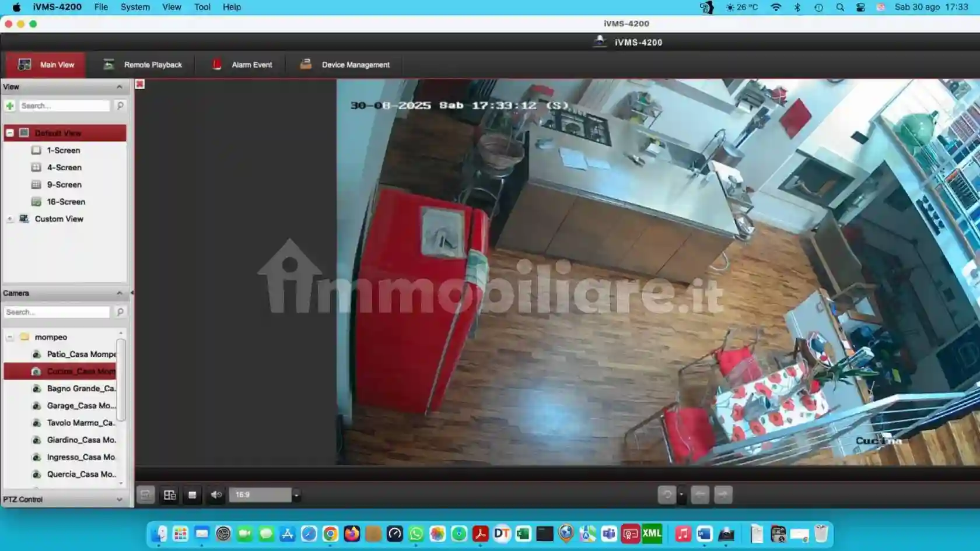
Task: Open the window division layout icon
Action: [170, 495]
